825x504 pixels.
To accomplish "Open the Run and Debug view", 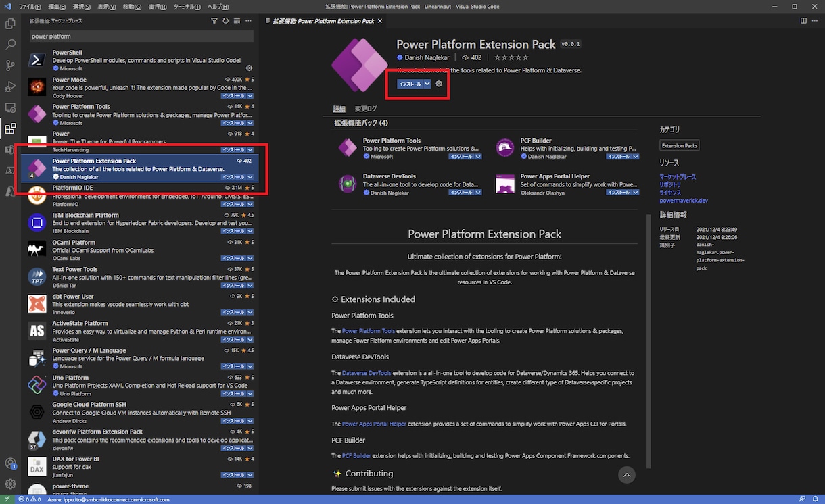I will tap(10, 86).
